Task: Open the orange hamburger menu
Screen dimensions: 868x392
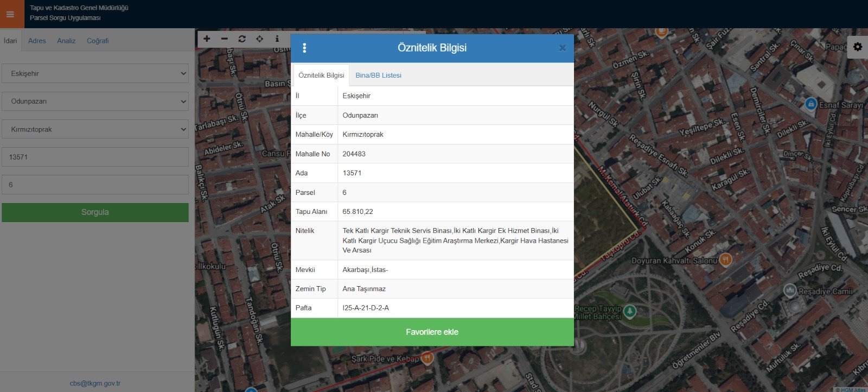Action: tap(10, 14)
